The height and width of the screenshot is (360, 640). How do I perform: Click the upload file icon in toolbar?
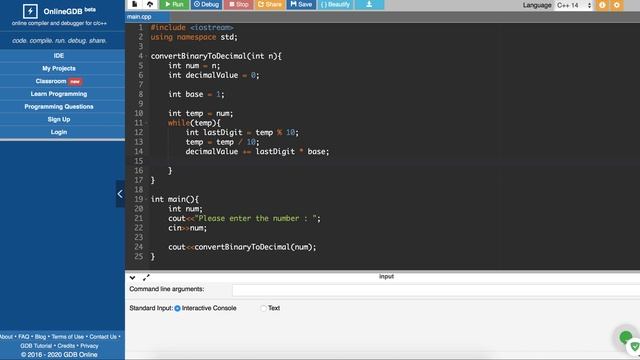coord(150,4)
